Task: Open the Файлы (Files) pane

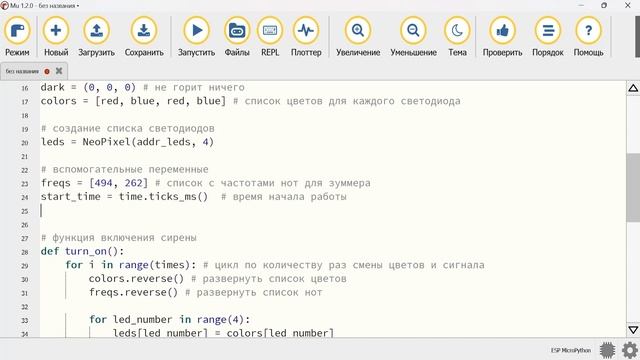Action: coord(237,36)
